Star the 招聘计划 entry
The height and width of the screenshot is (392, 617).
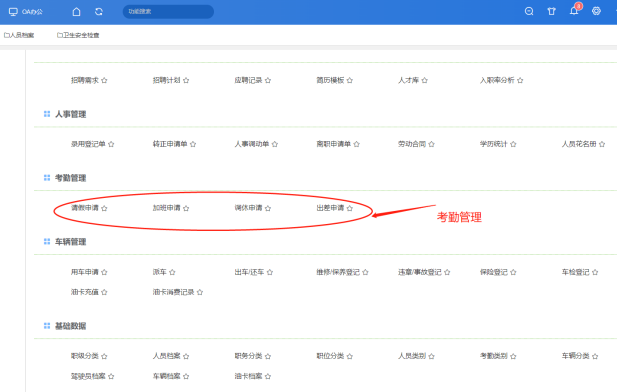pos(186,80)
